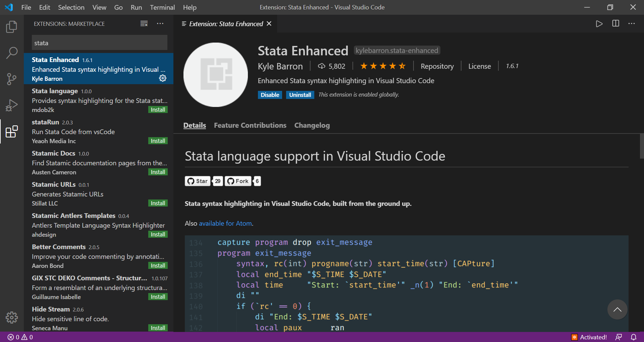Open the Search view
Image resolution: width=644 pixels, height=342 pixels.
[x=12, y=53]
